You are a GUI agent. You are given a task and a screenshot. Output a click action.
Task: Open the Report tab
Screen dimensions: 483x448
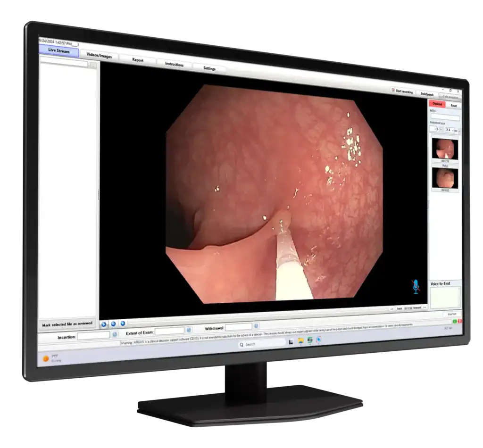(138, 60)
